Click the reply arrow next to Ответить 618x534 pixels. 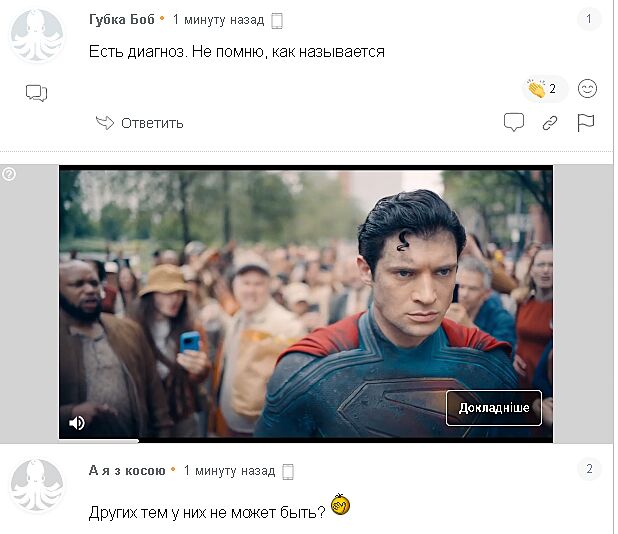point(105,123)
